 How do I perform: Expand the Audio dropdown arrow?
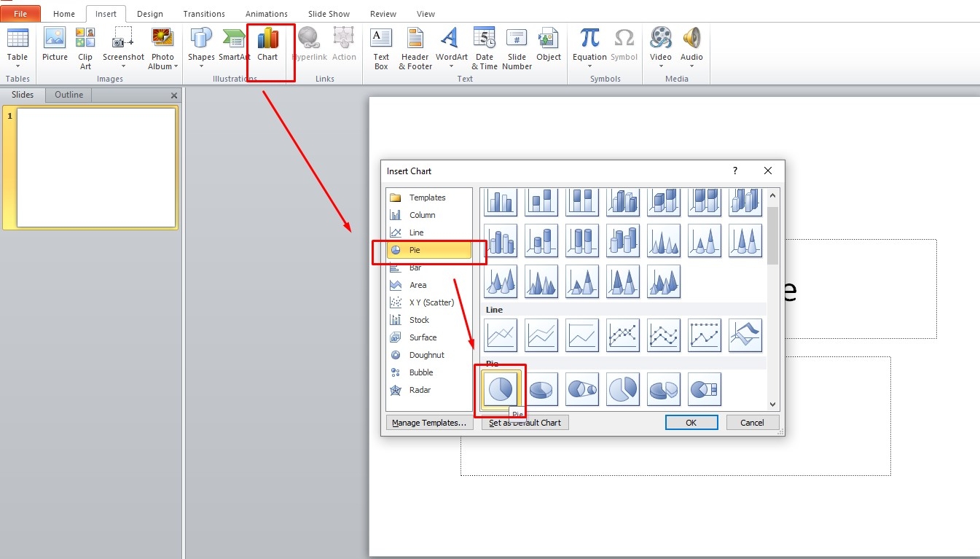691,66
